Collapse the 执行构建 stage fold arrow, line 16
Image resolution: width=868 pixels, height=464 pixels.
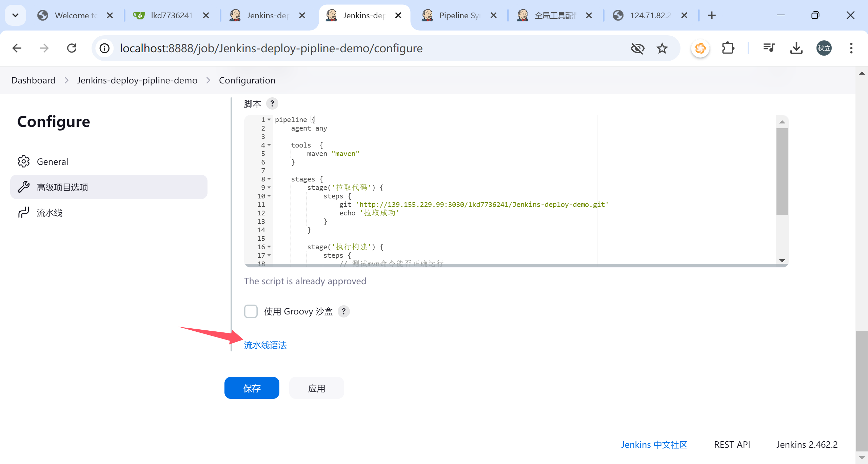[269, 247]
